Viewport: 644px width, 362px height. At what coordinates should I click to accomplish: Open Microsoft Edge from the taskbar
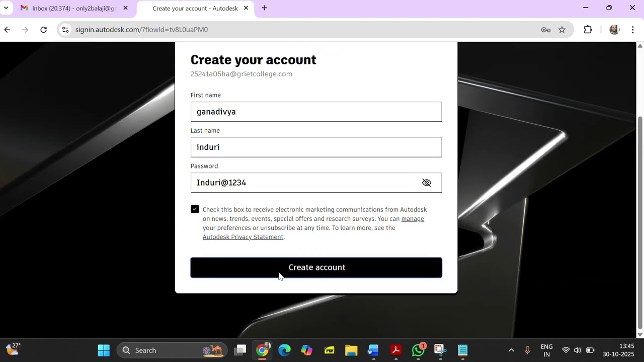point(285,350)
